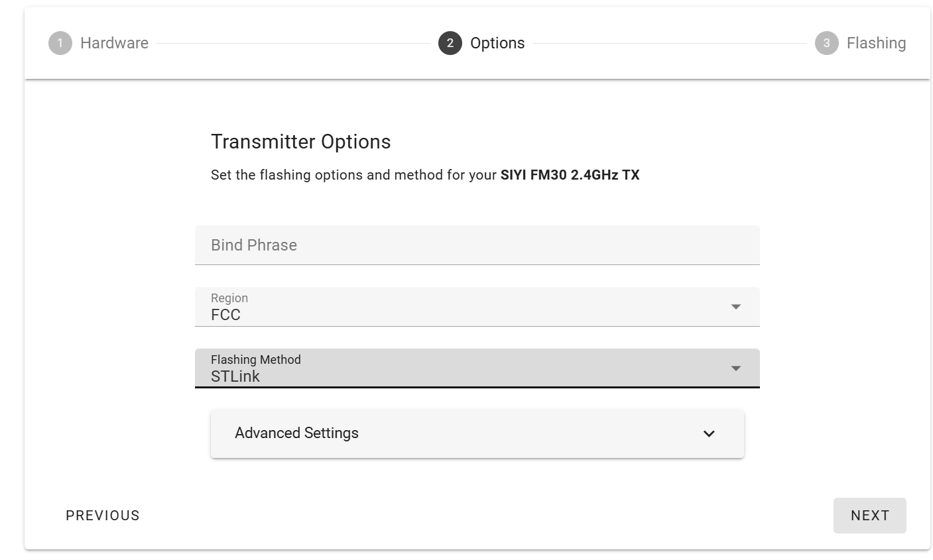
Task: Click the step 1 circle icon
Action: pos(60,43)
